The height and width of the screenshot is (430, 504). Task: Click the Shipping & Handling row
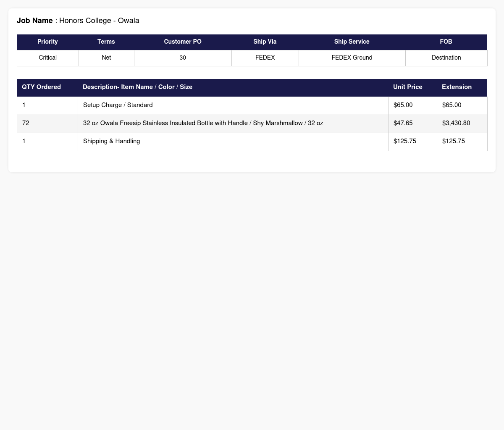[x=252, y=142]
